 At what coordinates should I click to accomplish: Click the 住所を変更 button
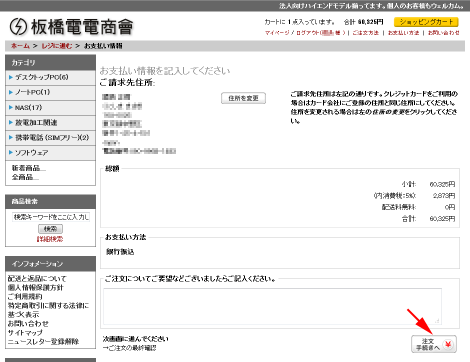(243, 98)
